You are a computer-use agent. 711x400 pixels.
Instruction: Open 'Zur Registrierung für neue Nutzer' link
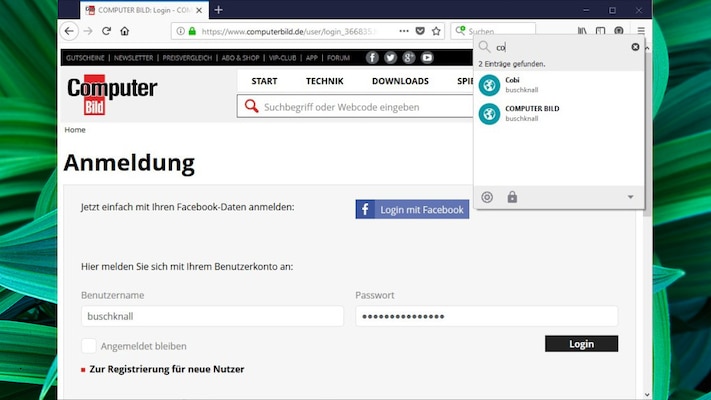(166, 369)
